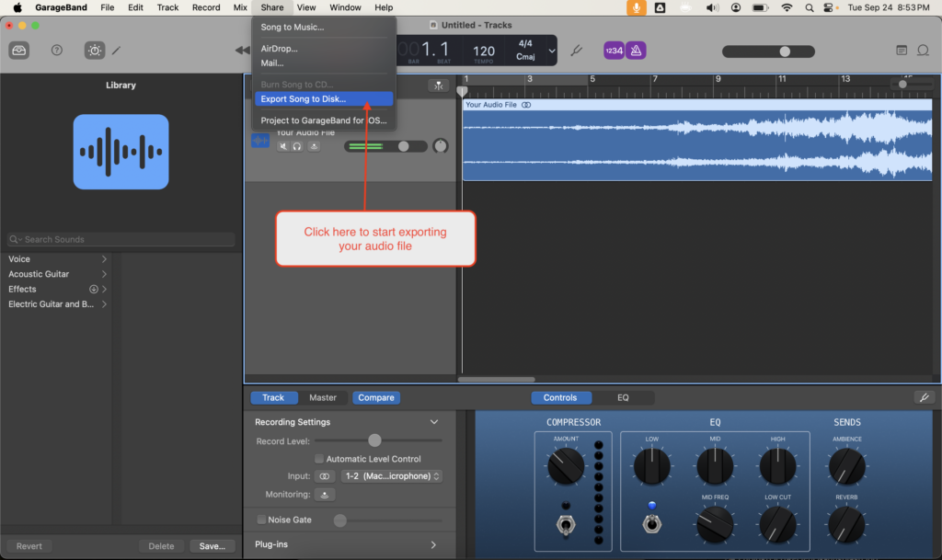Image resolution: width=942 pixels, height=560 pixels.
Task: Choose Project to GarageBand for iOS
Action: coord(323,120)
